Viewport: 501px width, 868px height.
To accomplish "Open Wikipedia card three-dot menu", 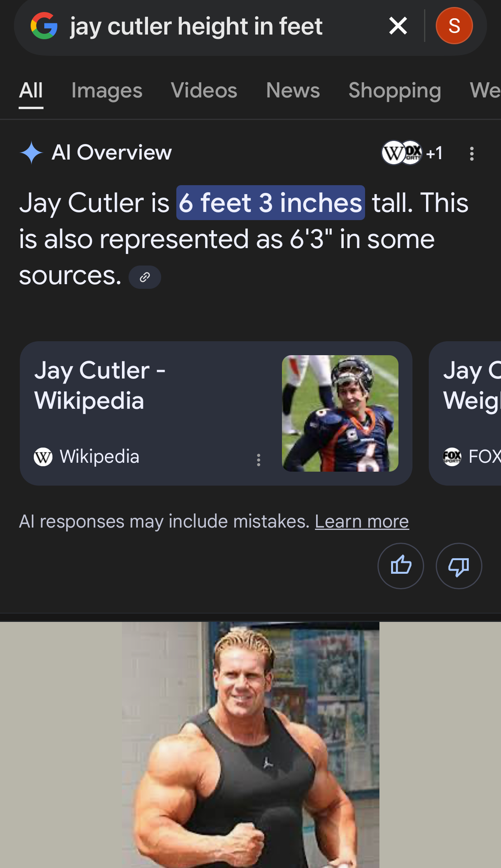I will 259,460.
